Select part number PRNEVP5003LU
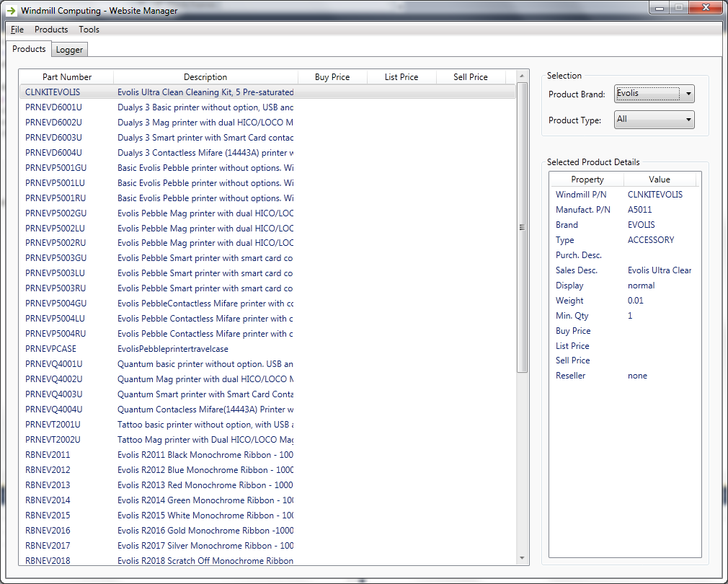 [55, 273]
